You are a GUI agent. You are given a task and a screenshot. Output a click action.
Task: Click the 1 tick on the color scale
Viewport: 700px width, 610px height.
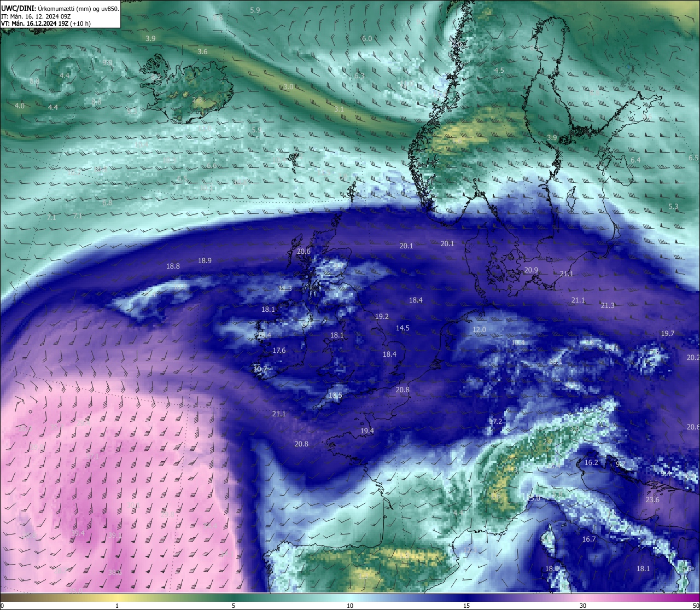click(x=117, y=606)
